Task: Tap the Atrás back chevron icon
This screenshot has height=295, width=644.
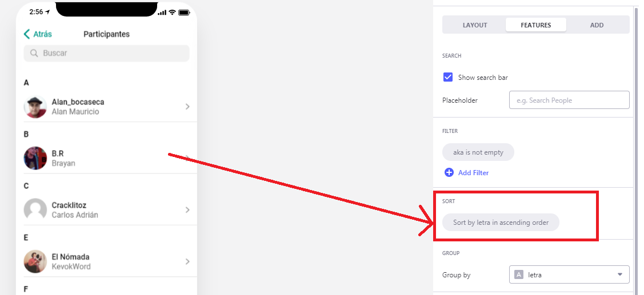Action: 27,34
